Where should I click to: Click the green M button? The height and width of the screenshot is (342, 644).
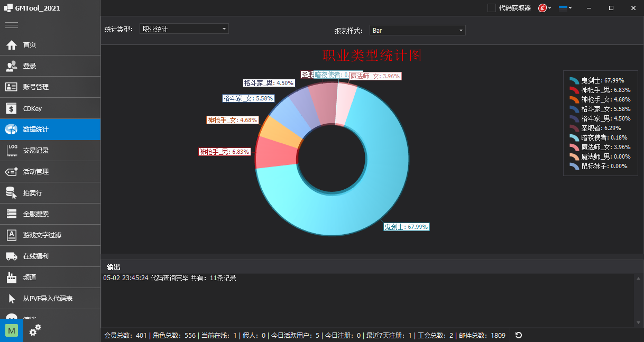[x=12, y=330]
